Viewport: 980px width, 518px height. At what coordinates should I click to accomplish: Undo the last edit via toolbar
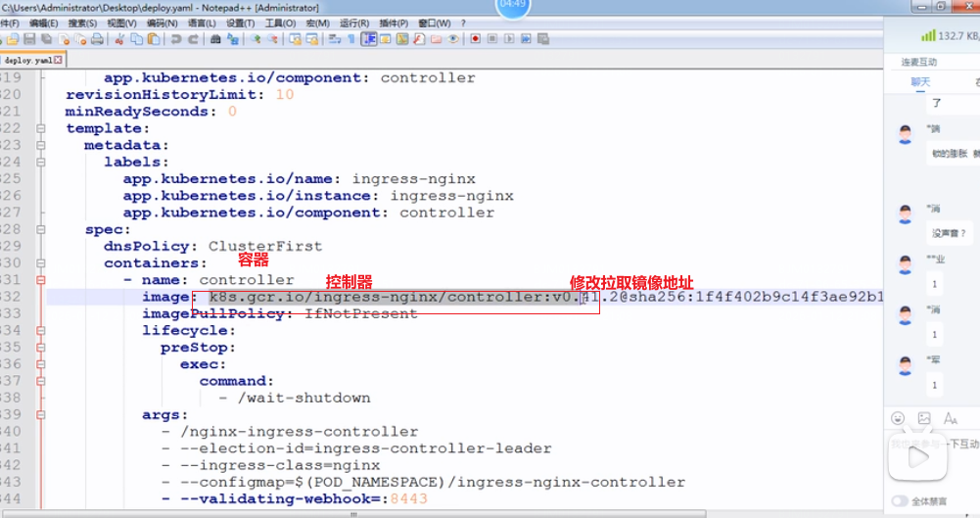(176, 39)
